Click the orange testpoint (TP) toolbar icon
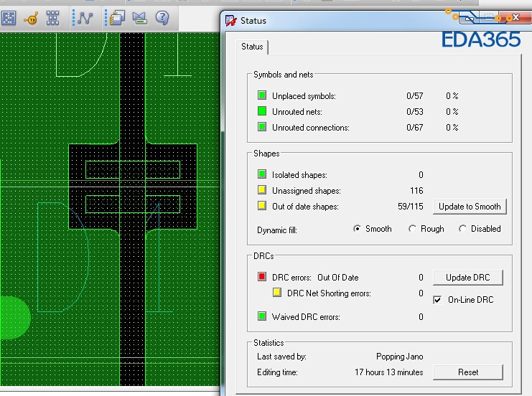The width and height of the screenshot is (532, 396). pyautogui.click(x=32, y=18)
